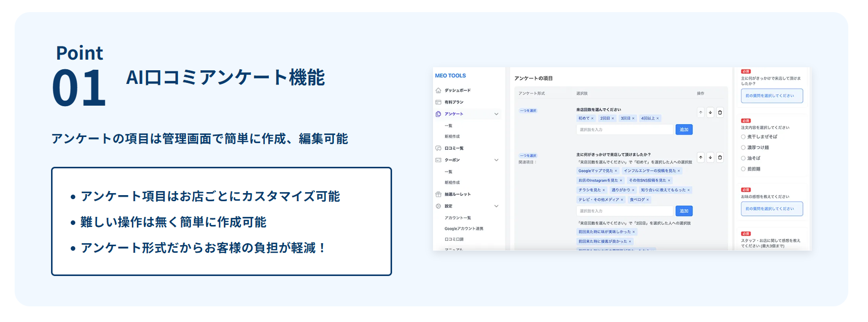Click 選択肢を入力 field under 食べログ tags
The height and width of the screenshot is (322, 868).
click(x=625, y=211)
